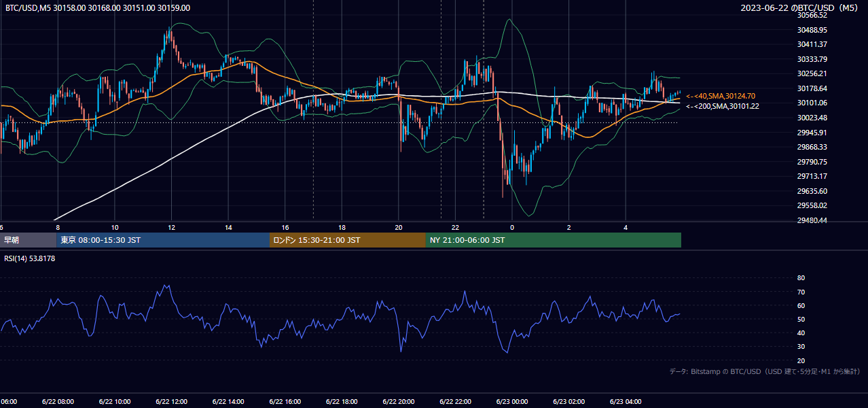
Task: Click price axis label 30333.79
Action: click(812, 59)
